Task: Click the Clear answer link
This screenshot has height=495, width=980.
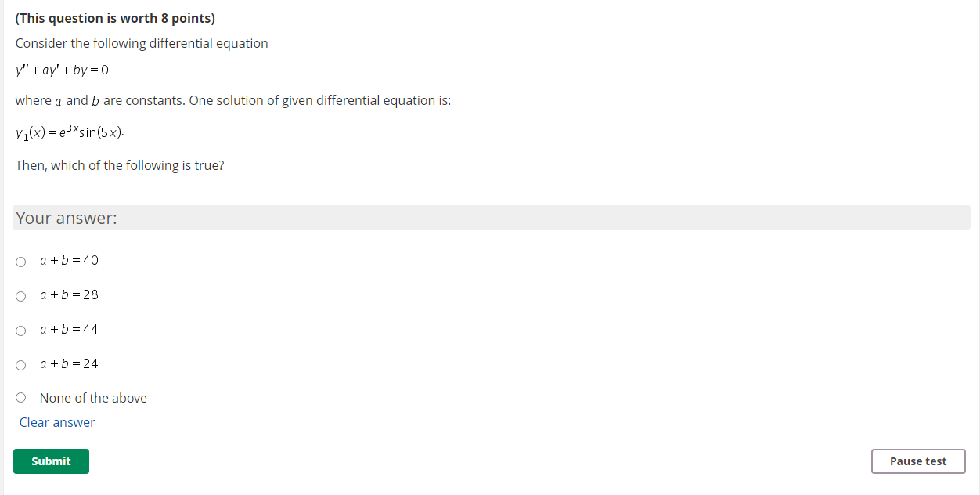Action: coord(56,422)
